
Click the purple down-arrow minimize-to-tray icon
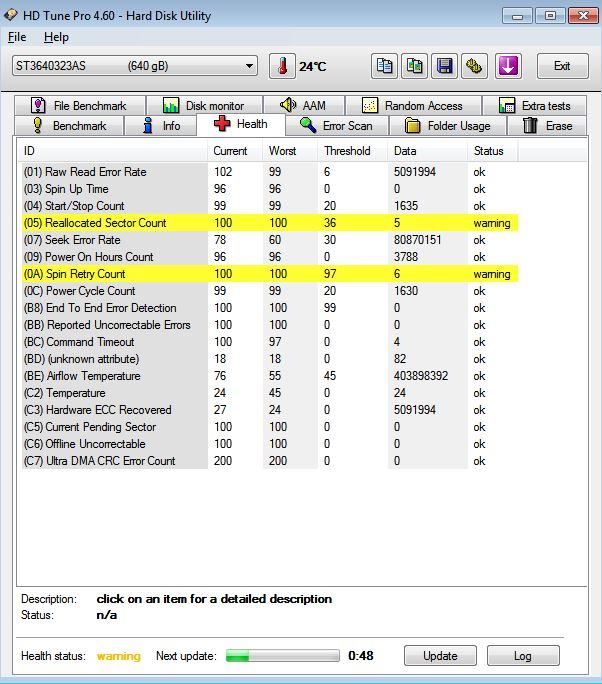[508, 66]
